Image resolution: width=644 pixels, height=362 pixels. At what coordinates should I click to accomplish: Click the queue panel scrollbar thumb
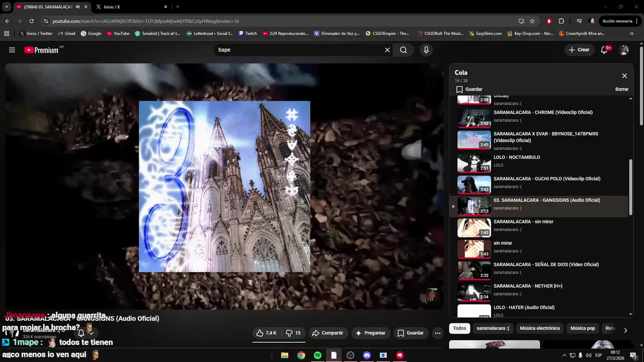click(631, 187)
